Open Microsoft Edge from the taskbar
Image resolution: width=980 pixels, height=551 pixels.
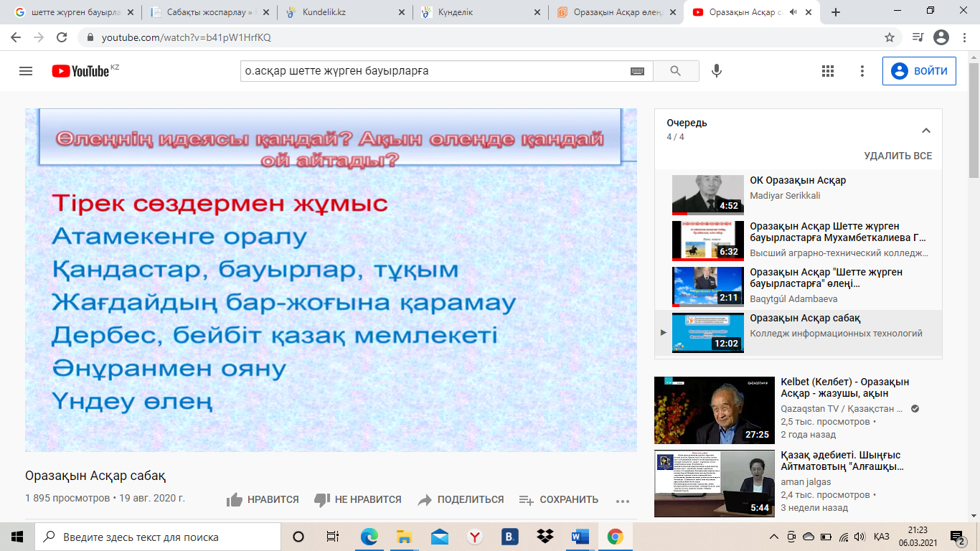(369, 537)
